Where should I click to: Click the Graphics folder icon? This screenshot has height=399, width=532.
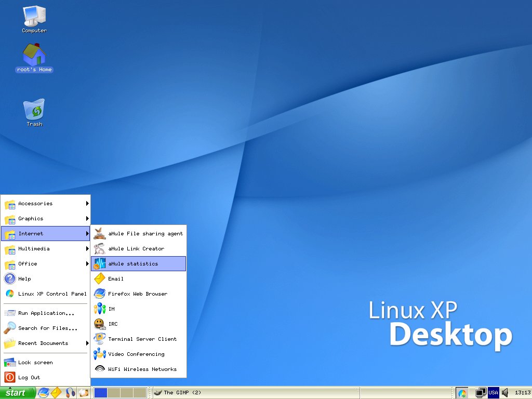(10, 219)
